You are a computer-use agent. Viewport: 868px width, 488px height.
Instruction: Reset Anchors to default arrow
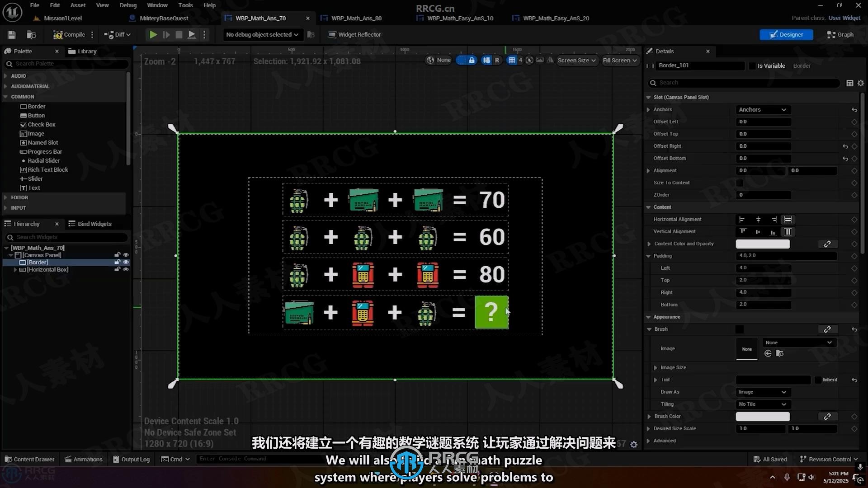tap(854, 110)
